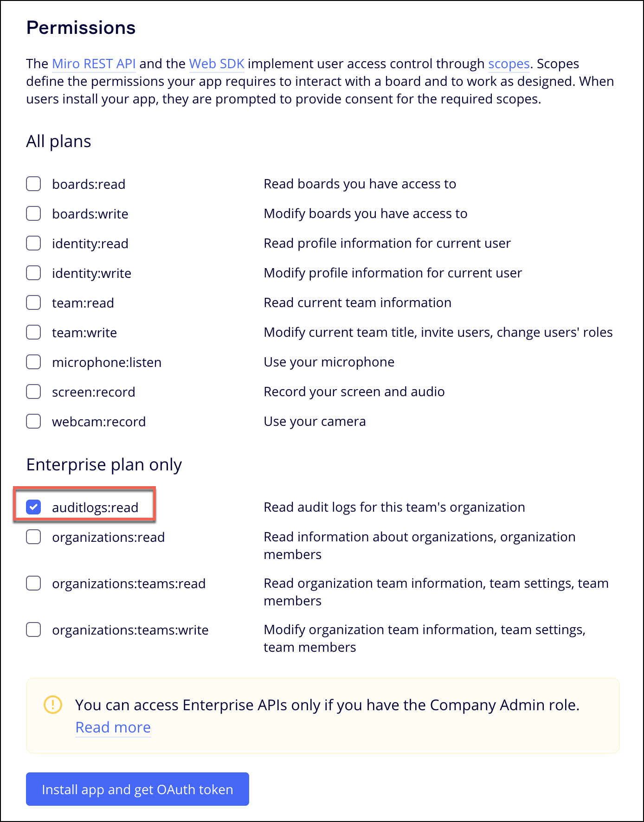Image resolution: width=644 pixels, height=822 pixels.
Task: Enable identity:write permission checkbox
Action: (33, 273)
